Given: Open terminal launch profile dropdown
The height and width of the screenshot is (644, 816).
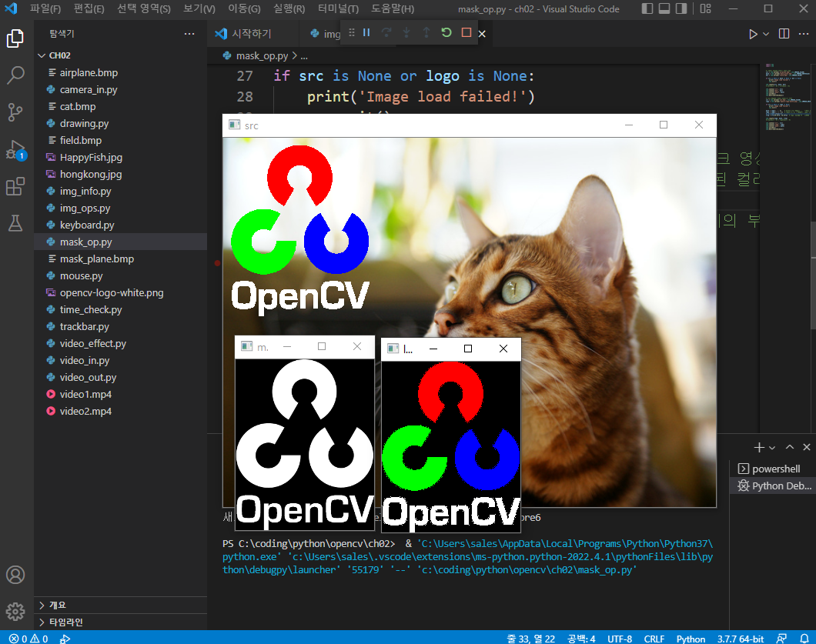Looking at the screenshot, I should (x=772, y=447).
